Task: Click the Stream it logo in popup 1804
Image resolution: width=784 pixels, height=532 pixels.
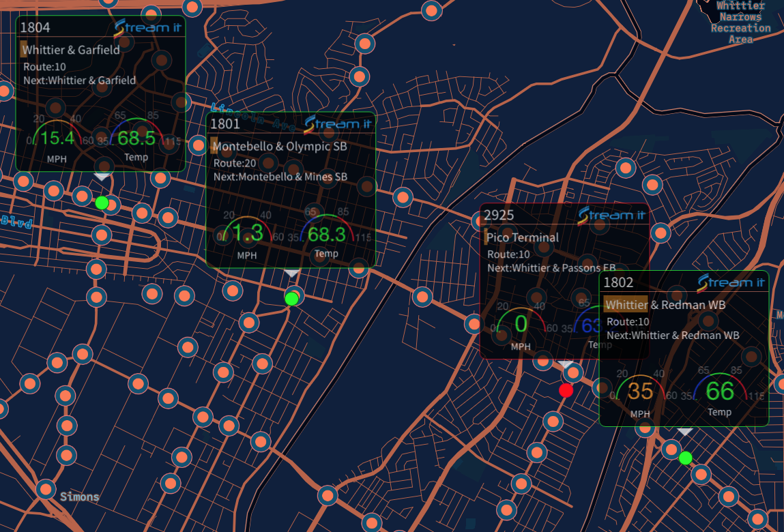Action: click(x=147, y=27)
